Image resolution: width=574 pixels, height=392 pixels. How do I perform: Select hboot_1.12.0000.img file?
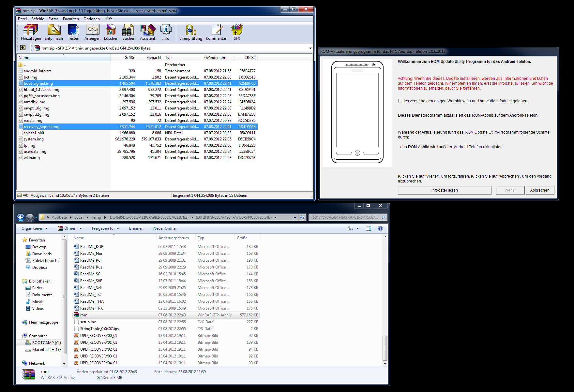pyautogui.click(x=138, y=90)
